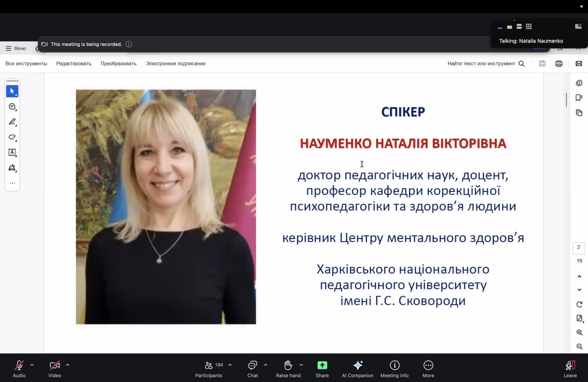Print the document with printer icon
588x382 pixels.
click(x=559, y=64)
